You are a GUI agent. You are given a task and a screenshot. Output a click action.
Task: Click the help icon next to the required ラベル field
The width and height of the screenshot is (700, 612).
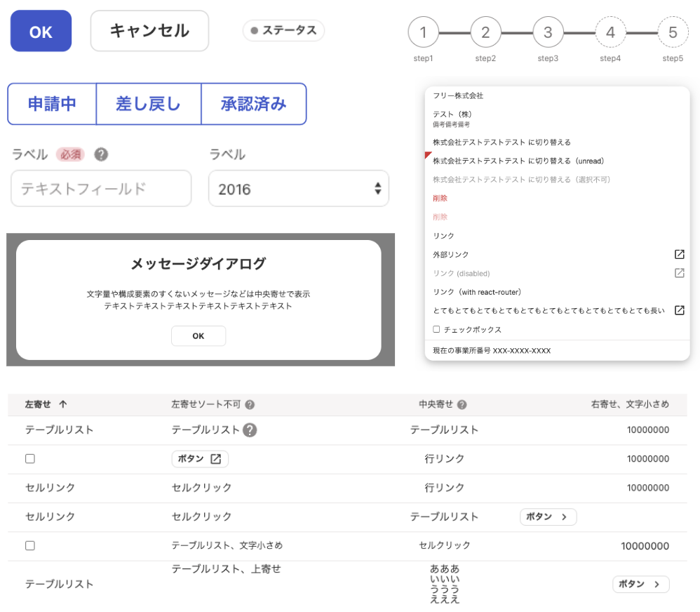[x=101, y=154]
